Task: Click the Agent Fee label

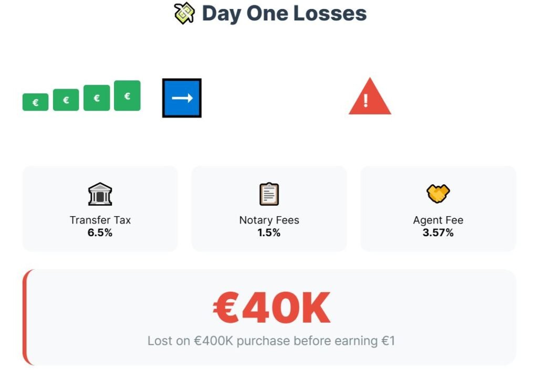Action: point(438,220)
